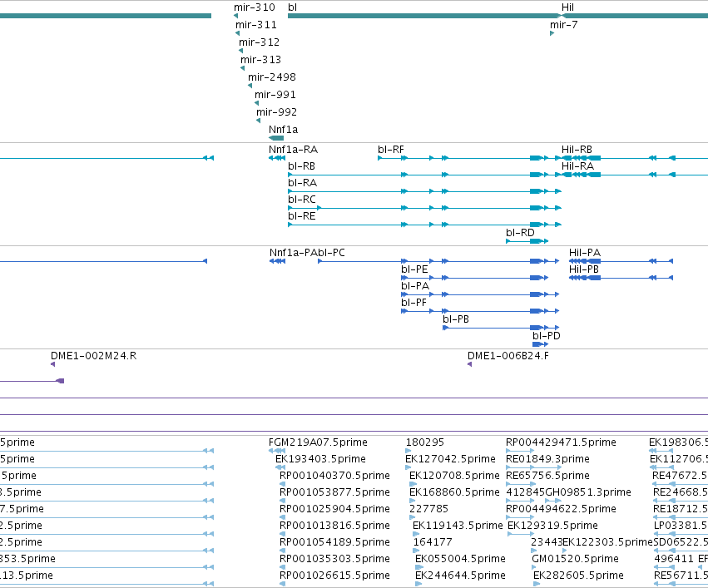Select the mir-310 gene label
The width and height of the screenshot is (708, 588).
coord(255,7)
